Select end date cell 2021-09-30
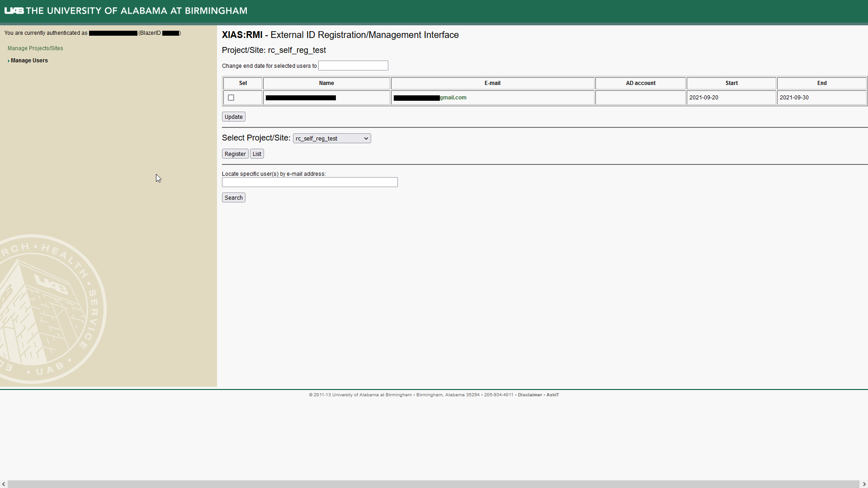This screenshot has width=868, height=488. [x=822, y=98]
